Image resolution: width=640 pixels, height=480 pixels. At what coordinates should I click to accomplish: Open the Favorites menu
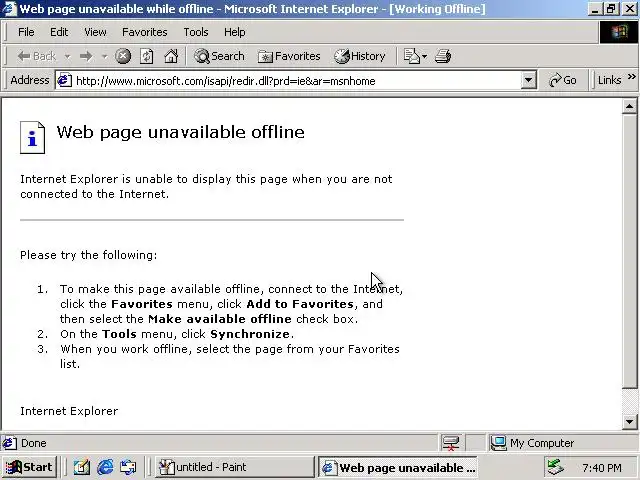point(144,32)
